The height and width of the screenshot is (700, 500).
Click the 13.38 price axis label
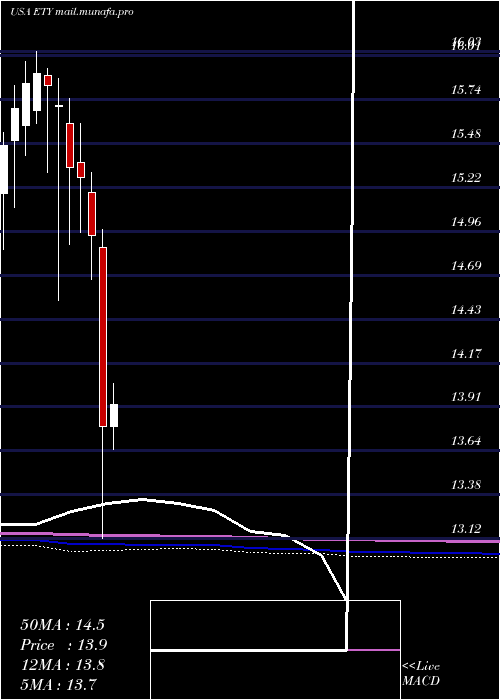click(466, 484)
